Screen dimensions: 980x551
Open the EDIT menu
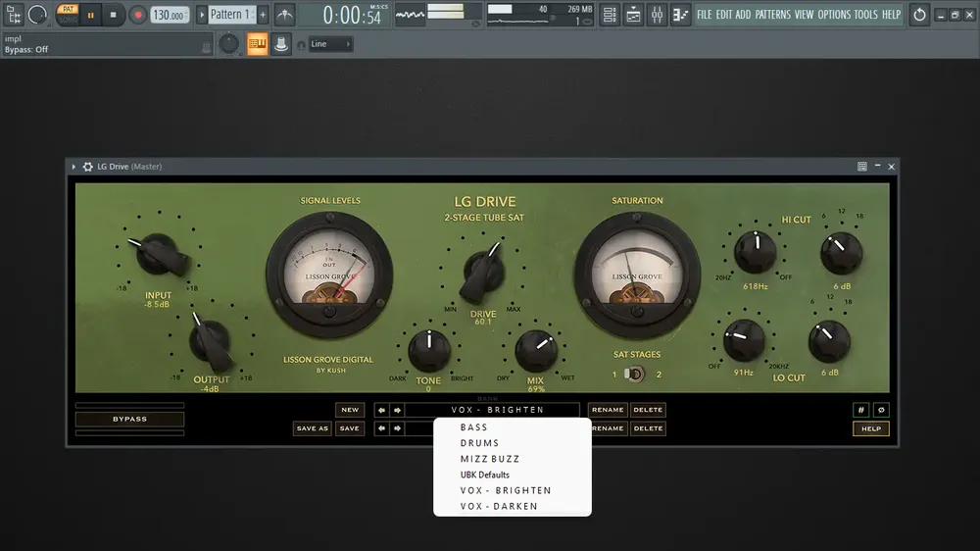click(724, 15)
